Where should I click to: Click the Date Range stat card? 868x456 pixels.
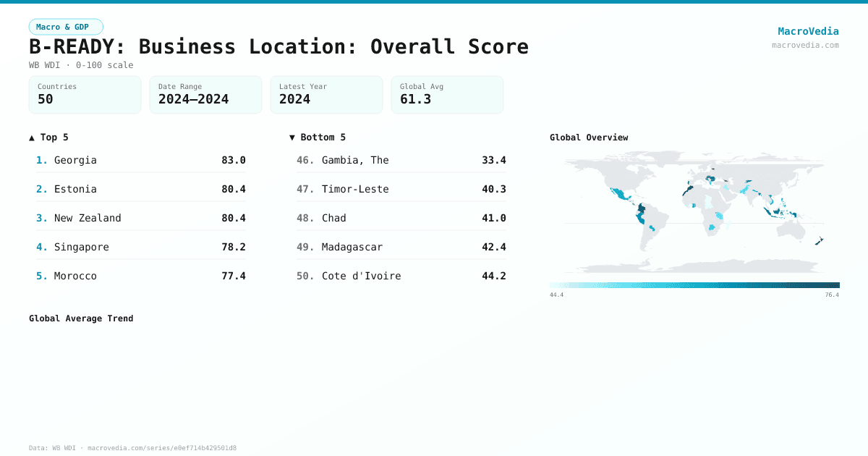(x=205, y=95)
